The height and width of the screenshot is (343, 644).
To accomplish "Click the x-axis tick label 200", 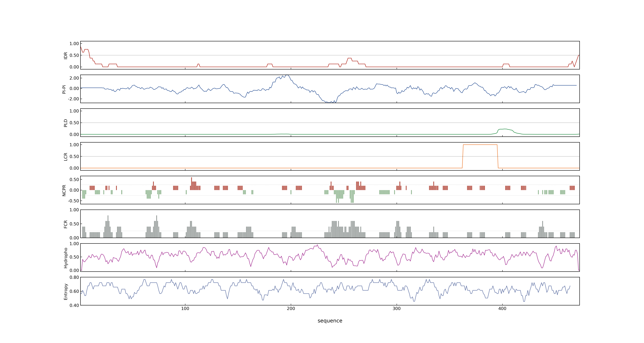I will point(291,309).
